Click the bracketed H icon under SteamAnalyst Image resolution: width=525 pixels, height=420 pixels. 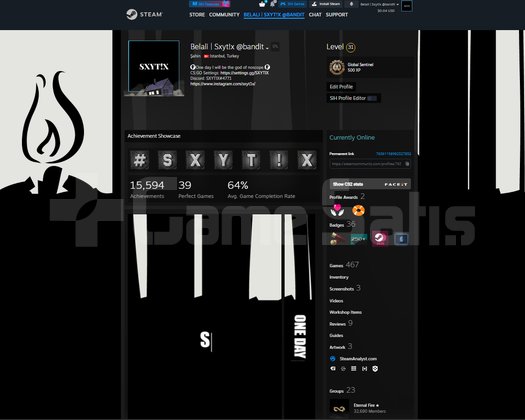(x=364, y=368)
